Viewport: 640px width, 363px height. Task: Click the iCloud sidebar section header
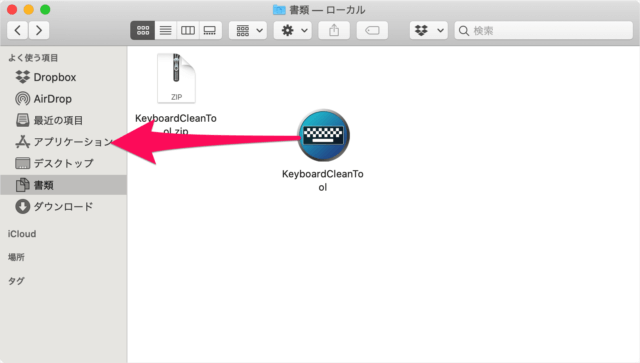click(x=22, y=234)
